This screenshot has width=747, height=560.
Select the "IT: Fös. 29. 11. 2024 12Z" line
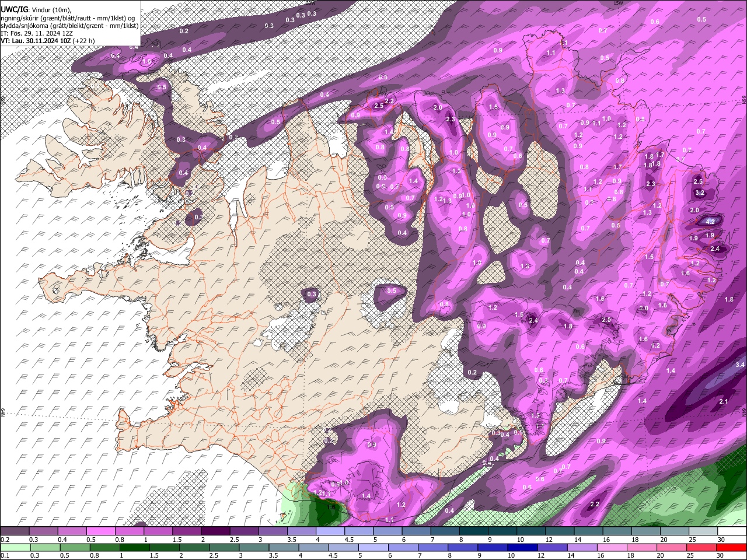coord(36,33)
